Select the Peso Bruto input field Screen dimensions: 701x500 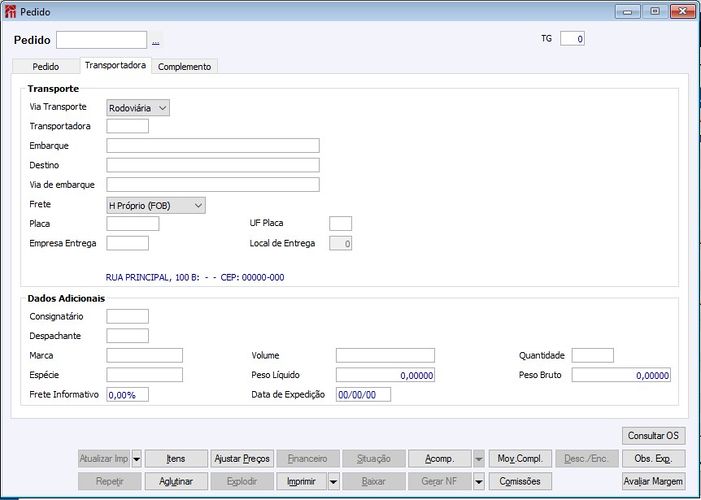621,375
